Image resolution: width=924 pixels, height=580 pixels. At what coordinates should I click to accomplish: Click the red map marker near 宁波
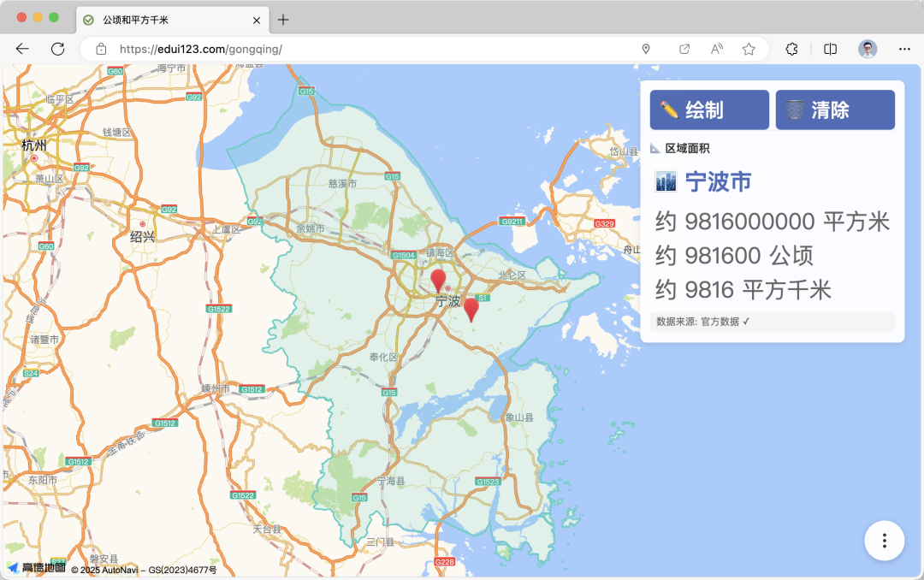[x=437, y=281]
